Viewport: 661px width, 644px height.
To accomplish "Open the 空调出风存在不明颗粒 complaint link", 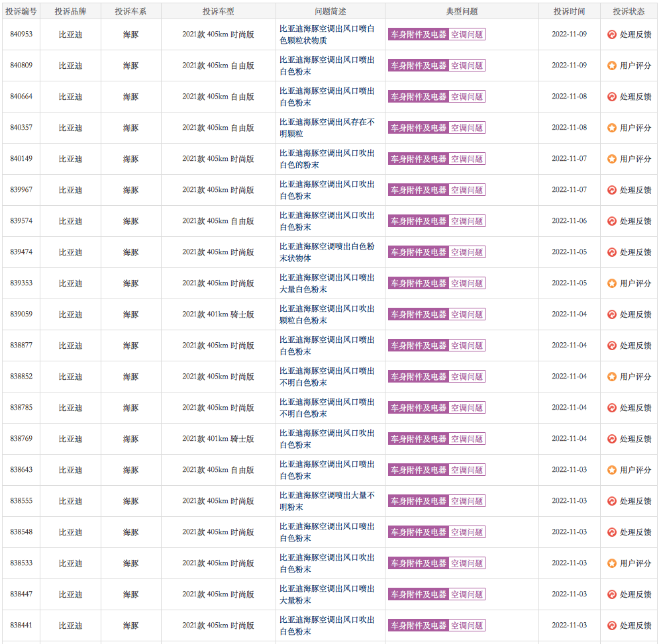I will 327,128.
